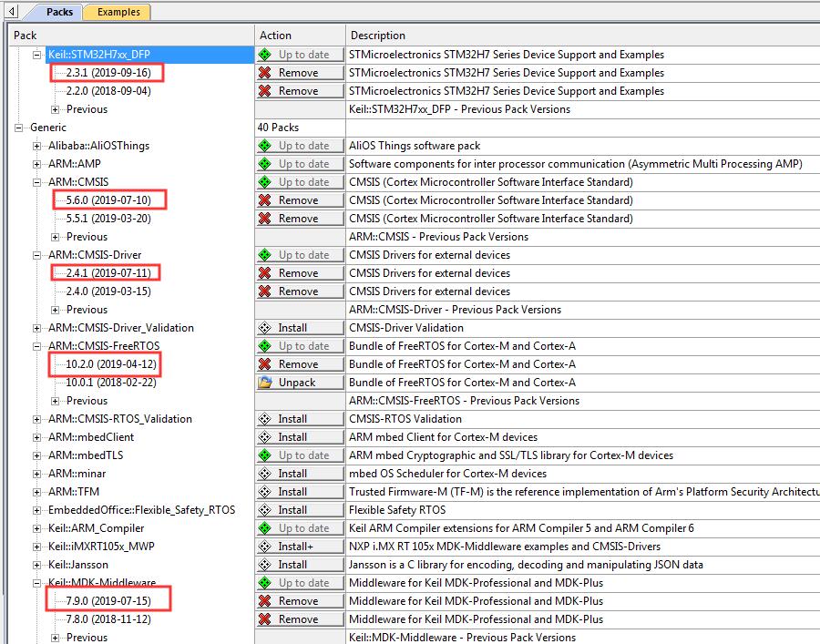Click the Install icon on the ARM::mbedClient row
The width and height of the screenshot is (820, 644).
coord(265,437)
